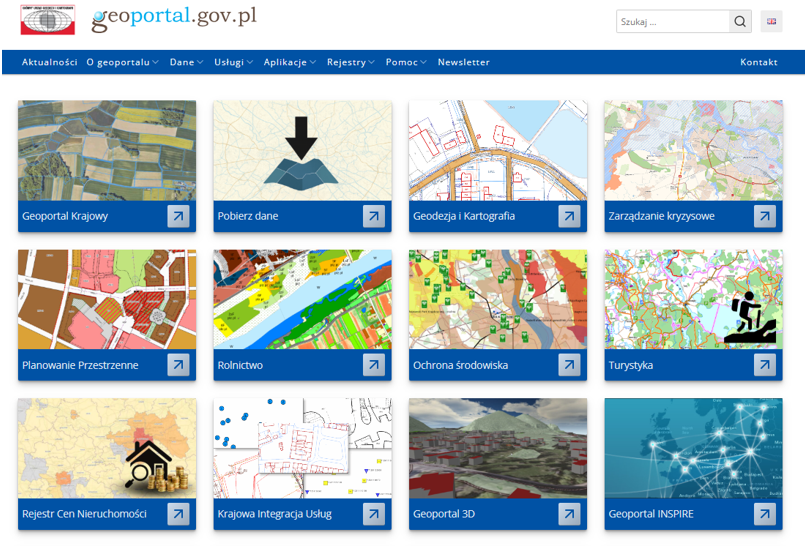Open the Ochrona środowiska map thumbnail
The height and width of the screenshot is (550, 807).
coord(498,299)
